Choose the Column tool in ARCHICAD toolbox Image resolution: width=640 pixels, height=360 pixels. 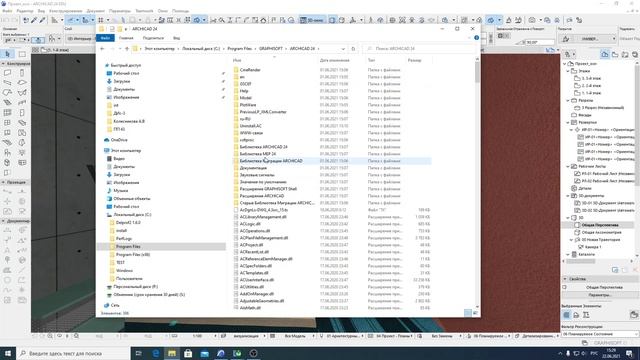click(x=22, y=73)
